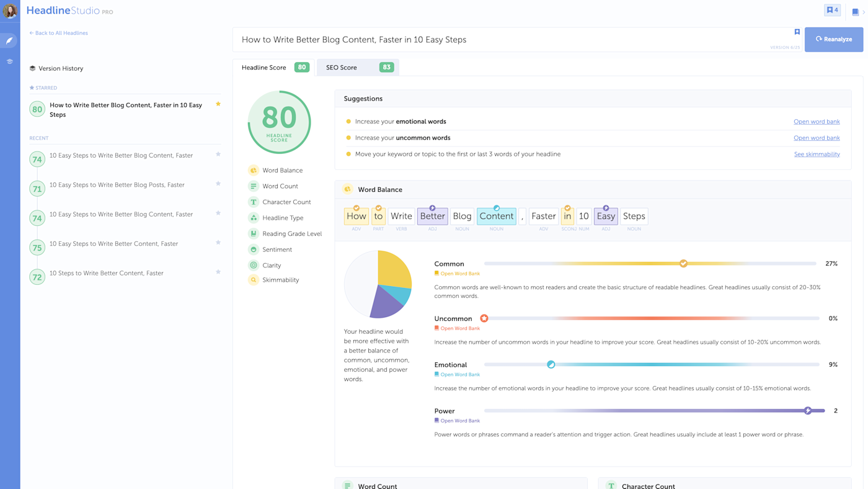868x489 pixels.
Task: Star the '10 Easy Steps to Write Better Content, Faster' version
Action: tap(218, 243)
